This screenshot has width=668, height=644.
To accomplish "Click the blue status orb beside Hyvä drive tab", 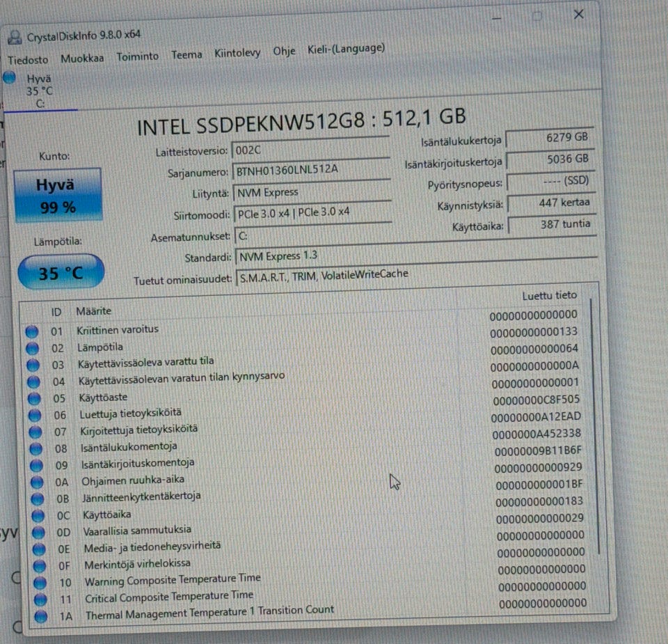I will pyautogui.click(x=9, y=77).
